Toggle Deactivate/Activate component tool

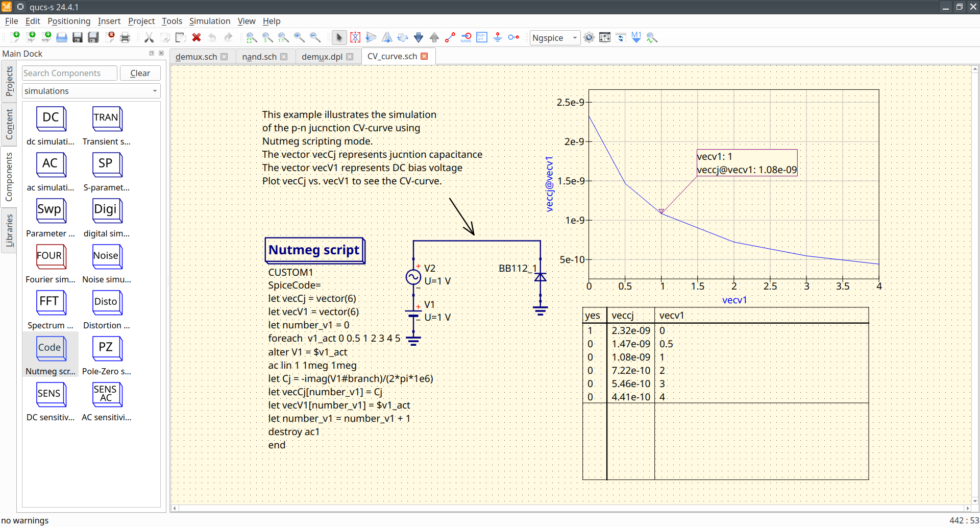[355, 38]
